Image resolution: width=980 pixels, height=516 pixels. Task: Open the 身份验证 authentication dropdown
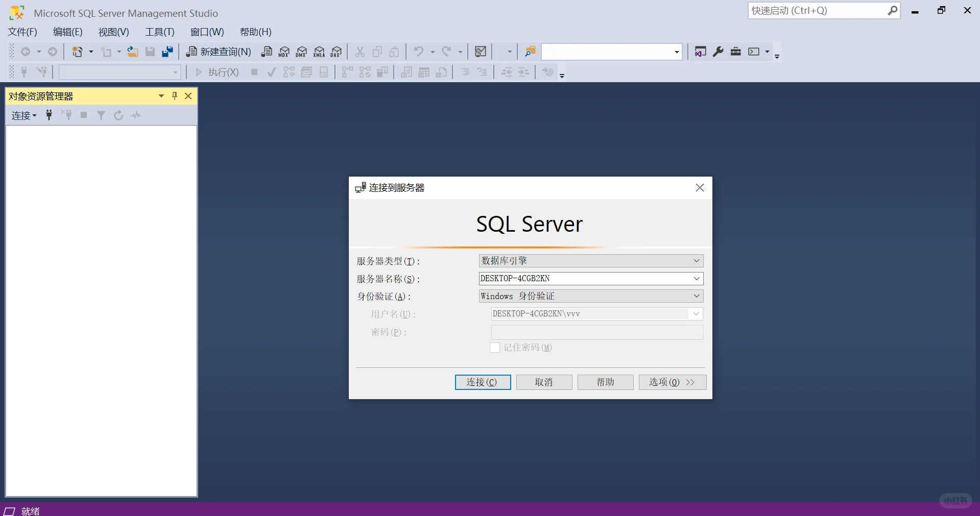(696, 296)
